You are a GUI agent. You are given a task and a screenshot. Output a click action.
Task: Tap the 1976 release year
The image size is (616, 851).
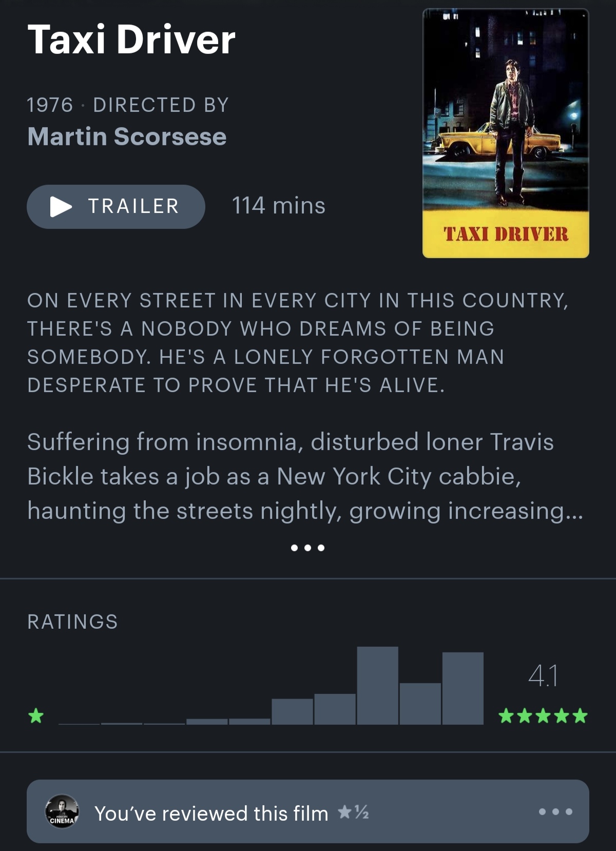point(50,105)
